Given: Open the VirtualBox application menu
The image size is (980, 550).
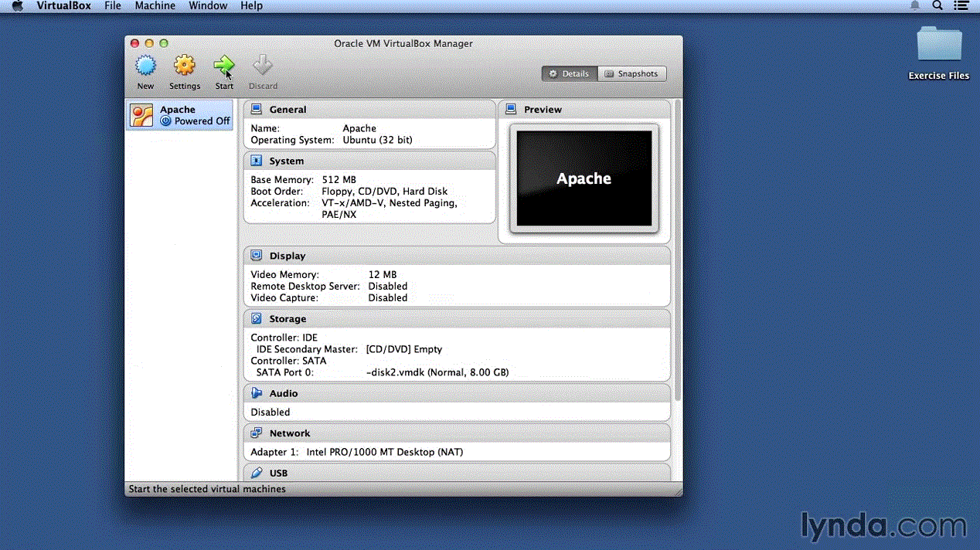Looking at the screenshot, I should (63, 6).
